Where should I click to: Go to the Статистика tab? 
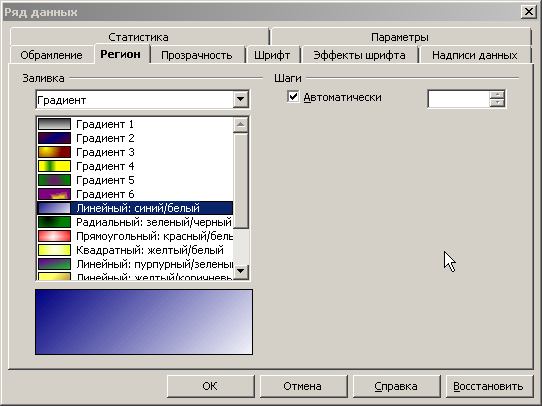click(x=139, y=37)
